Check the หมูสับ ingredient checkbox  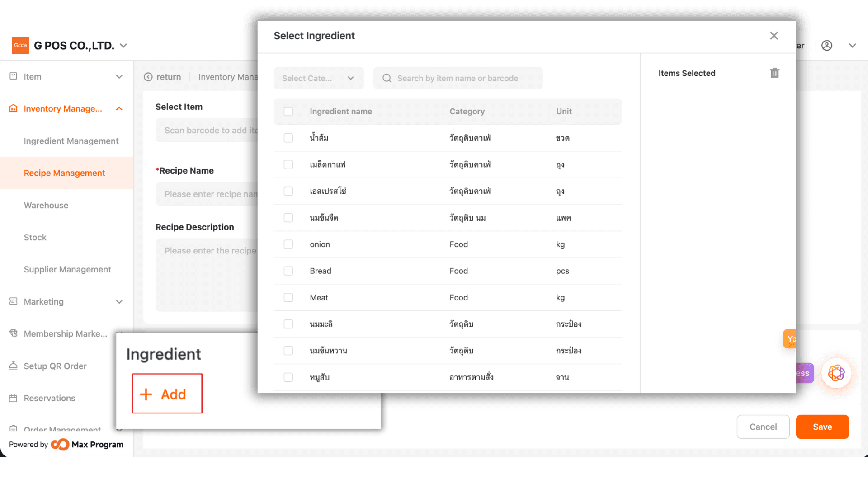point(288,377)
